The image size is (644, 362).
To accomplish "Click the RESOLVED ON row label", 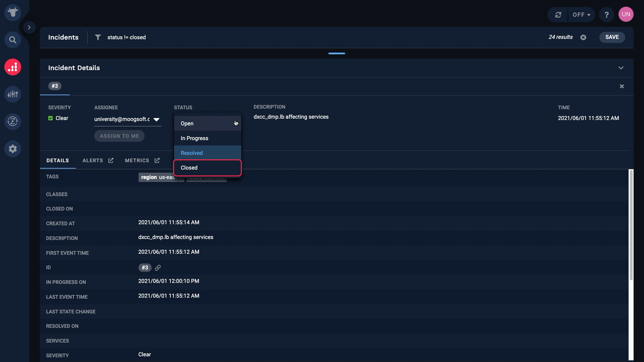I will click(62, 326).
